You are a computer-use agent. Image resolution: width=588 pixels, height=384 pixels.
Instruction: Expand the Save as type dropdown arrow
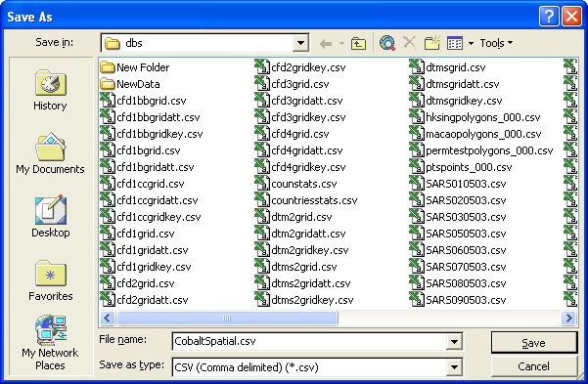pyautogui.click(x=454, y=367)
